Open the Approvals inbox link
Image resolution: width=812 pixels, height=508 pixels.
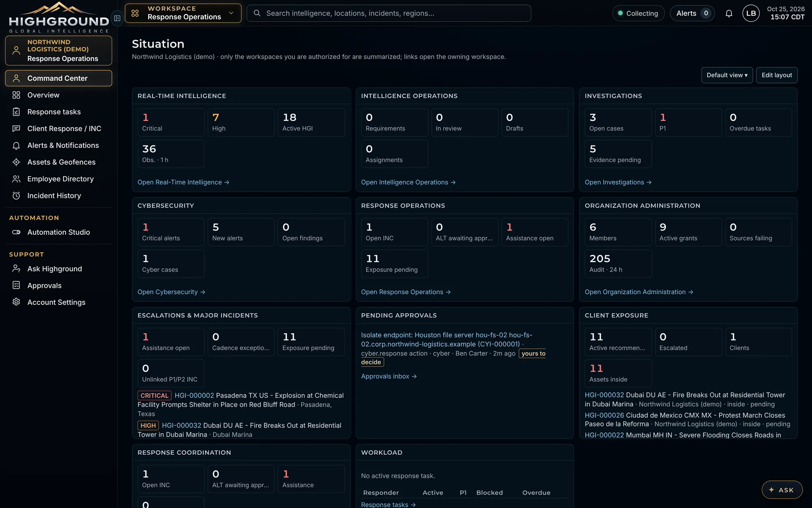coord(389,376)
